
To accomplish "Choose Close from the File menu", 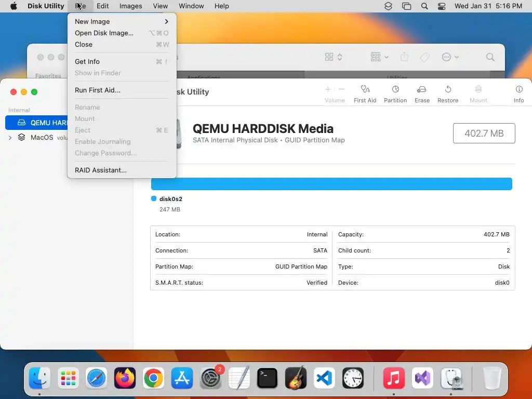I will (122, 45).
